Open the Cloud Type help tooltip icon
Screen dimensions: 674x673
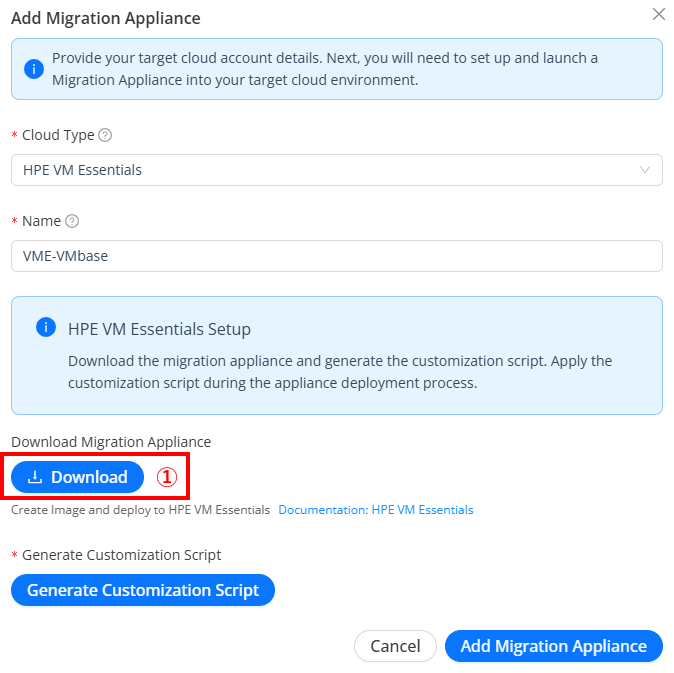[105, 135]
